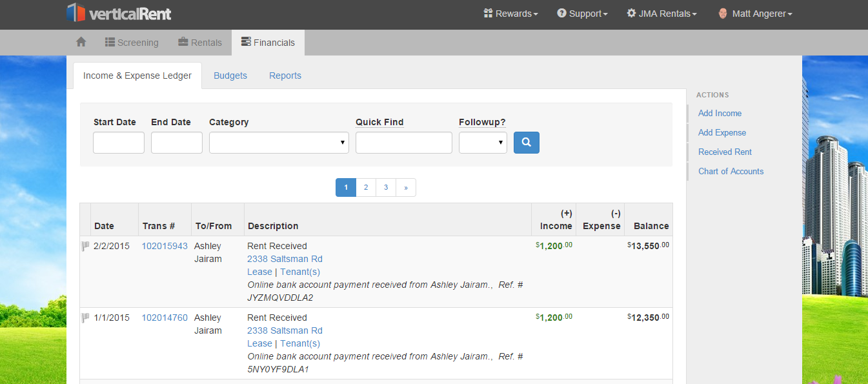The height and width of the screenshot is (384, 868).
Task: Go to the Rentals section
Action: click(x=200, y=43)
